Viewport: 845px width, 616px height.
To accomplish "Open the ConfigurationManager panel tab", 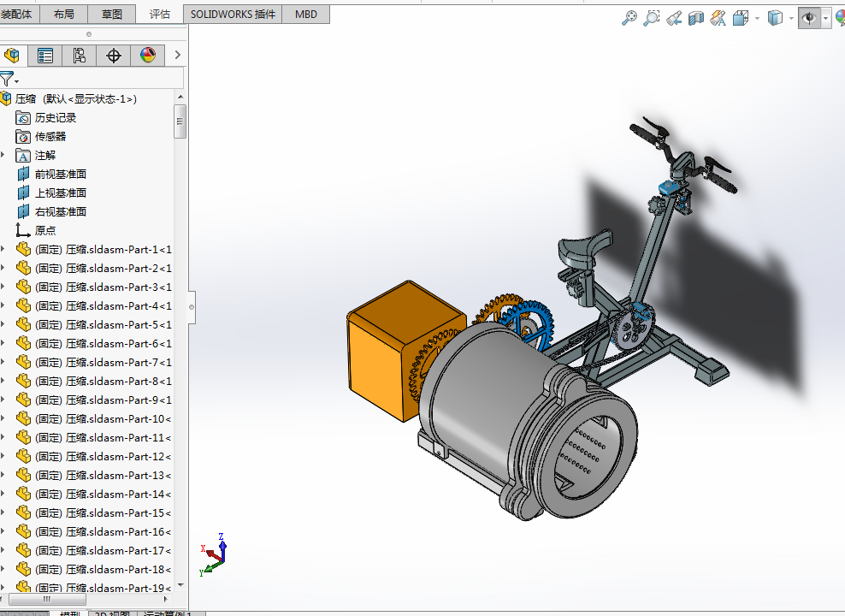I will coord(80,56).
